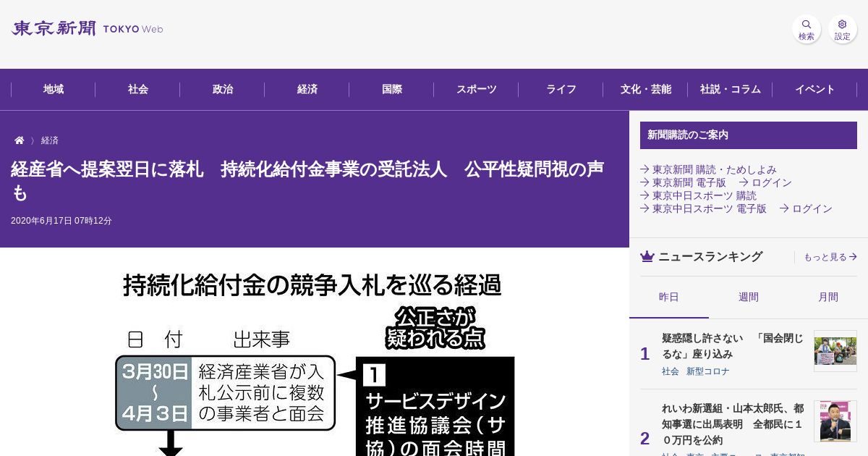868x456 pixels.
Task: Select the 昨日 ranking tab
Action: point(669,297)
